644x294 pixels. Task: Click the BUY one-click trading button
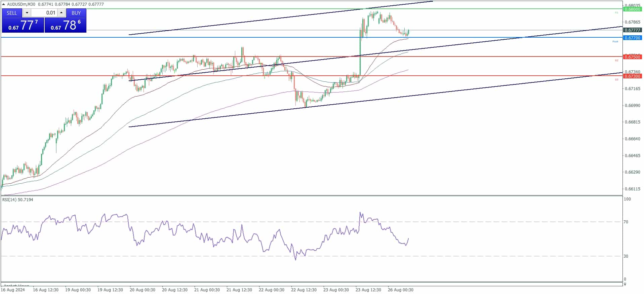pos(76,13)
